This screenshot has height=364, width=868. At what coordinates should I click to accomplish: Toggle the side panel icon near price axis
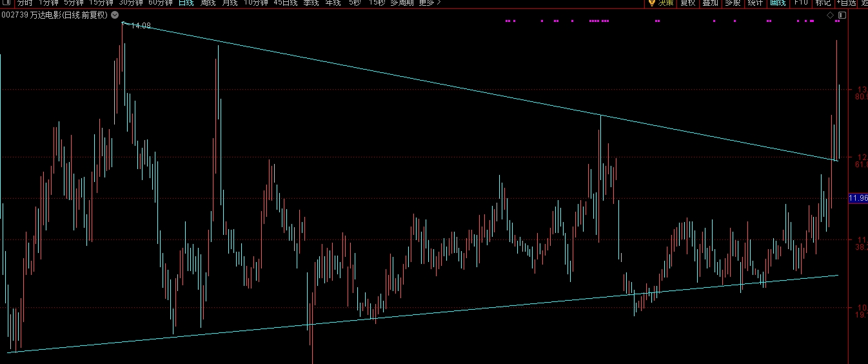(x=841, y=14)
